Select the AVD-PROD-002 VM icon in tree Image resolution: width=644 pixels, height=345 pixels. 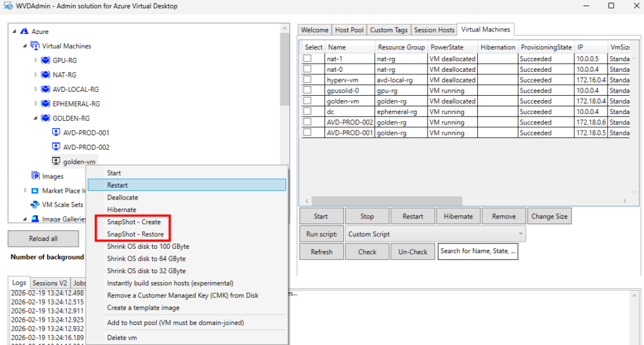point(56,147)
